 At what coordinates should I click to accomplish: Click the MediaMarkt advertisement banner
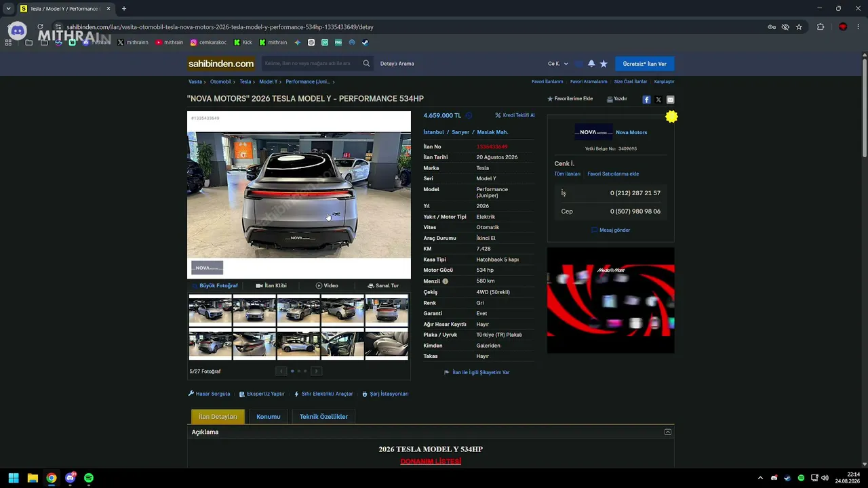point(611,300)
